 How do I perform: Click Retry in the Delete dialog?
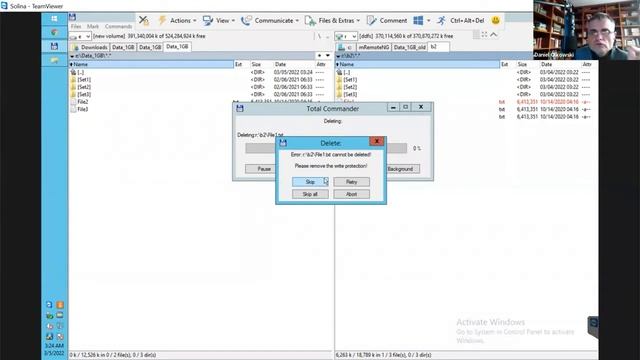pyautogui.click(x=351, y=182)
